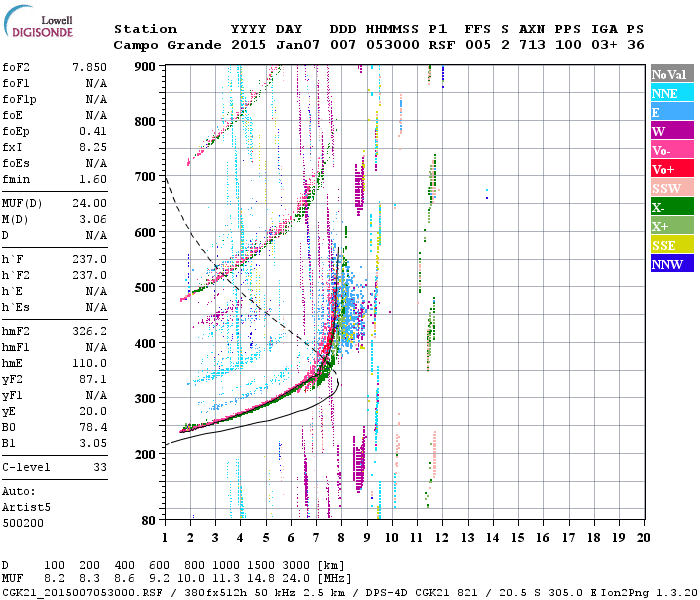Click the 900 km height axis label
Viewport: 700px width, 600px height.
[145, 67]
